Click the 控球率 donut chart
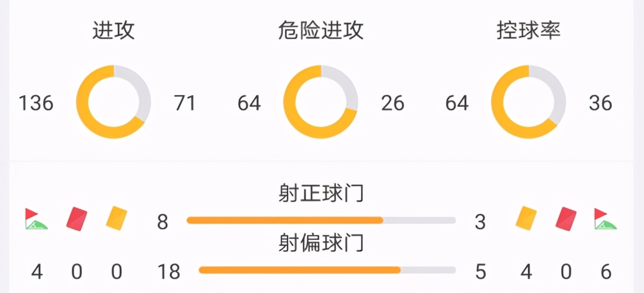Screen dimensions: 644x293 (x=528, y=102)
